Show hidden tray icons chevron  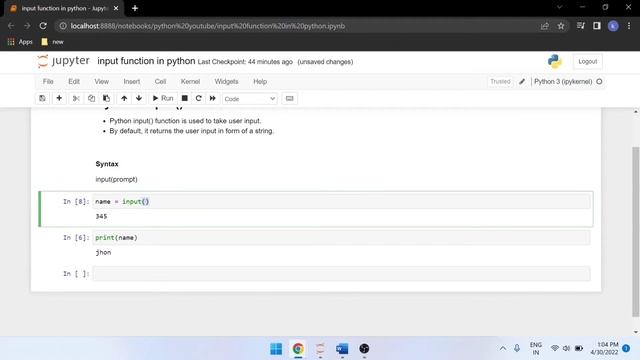[503, 348]
